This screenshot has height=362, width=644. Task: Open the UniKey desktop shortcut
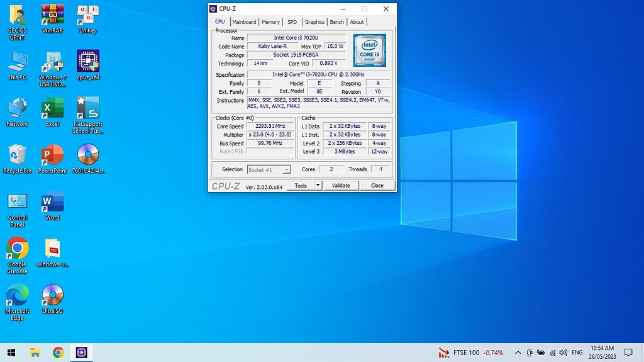(88, 19)
